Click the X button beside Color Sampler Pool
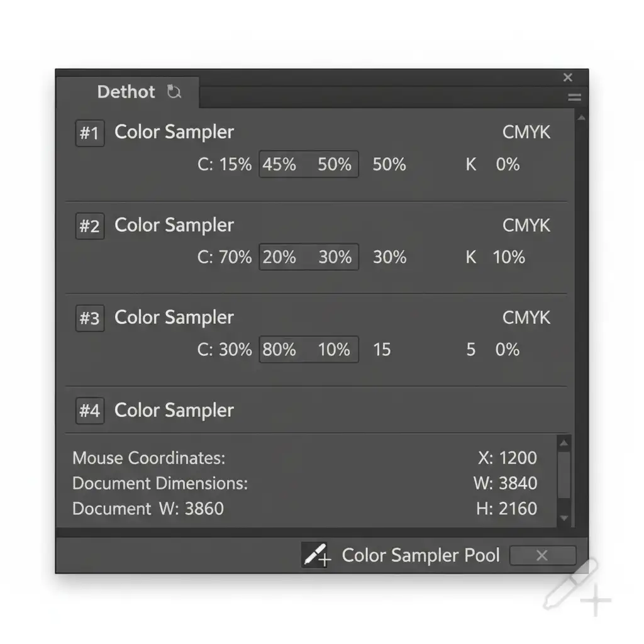Screen dimensions: 644x644 click(x=542, y=555)
